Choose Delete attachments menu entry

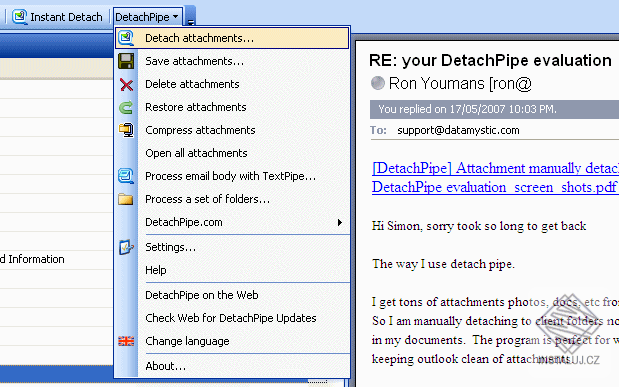[232, 84]
